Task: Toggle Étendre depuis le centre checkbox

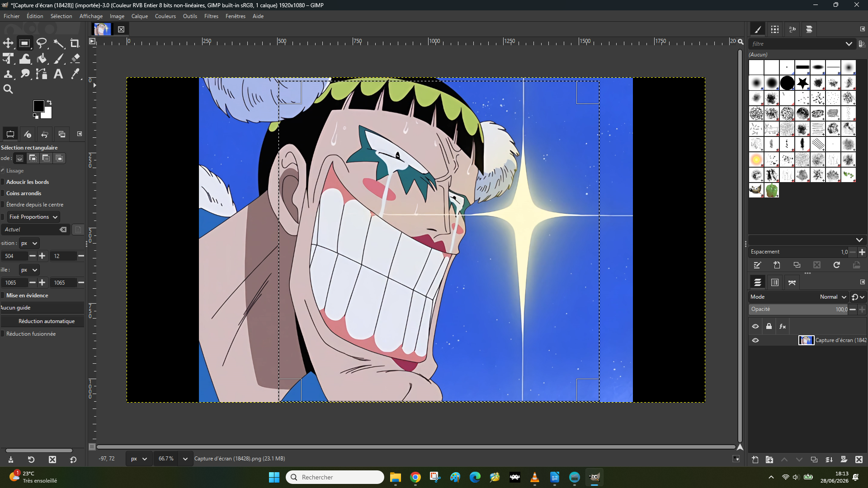Action: click(2, 205)
